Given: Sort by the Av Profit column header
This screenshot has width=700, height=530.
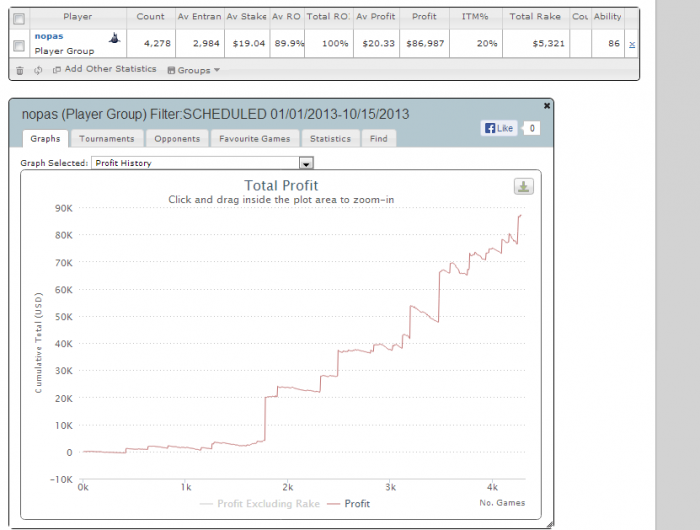Looking at the screenshot, I should pyautogui.click(x=376, y=17).
